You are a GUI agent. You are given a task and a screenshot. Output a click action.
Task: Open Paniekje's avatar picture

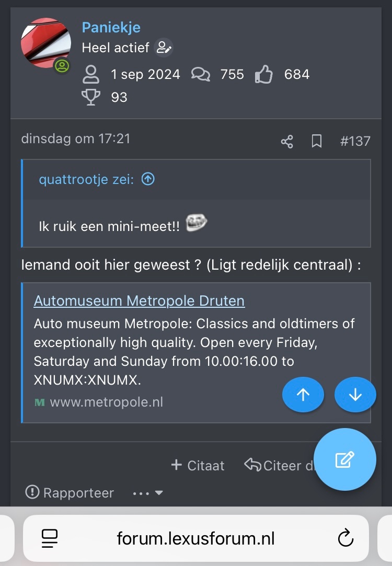pyautogui.click(x=45, y=43)
